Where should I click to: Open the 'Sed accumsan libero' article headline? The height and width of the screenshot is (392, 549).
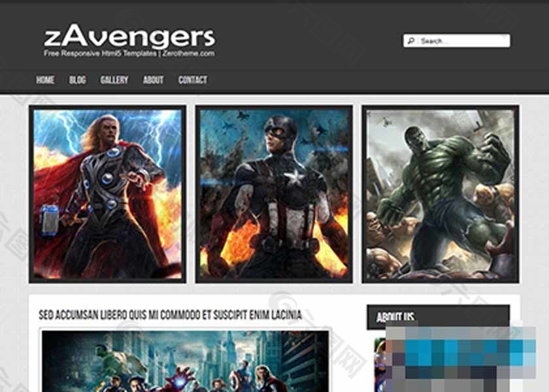point(170,315)
